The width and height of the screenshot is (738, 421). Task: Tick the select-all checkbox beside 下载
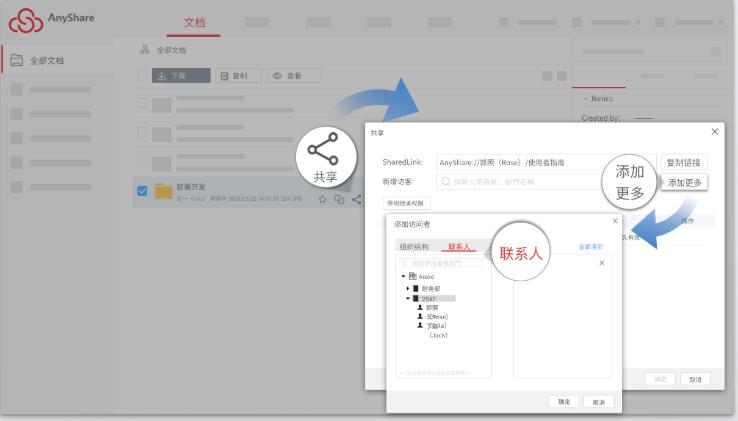pos(142,75)
